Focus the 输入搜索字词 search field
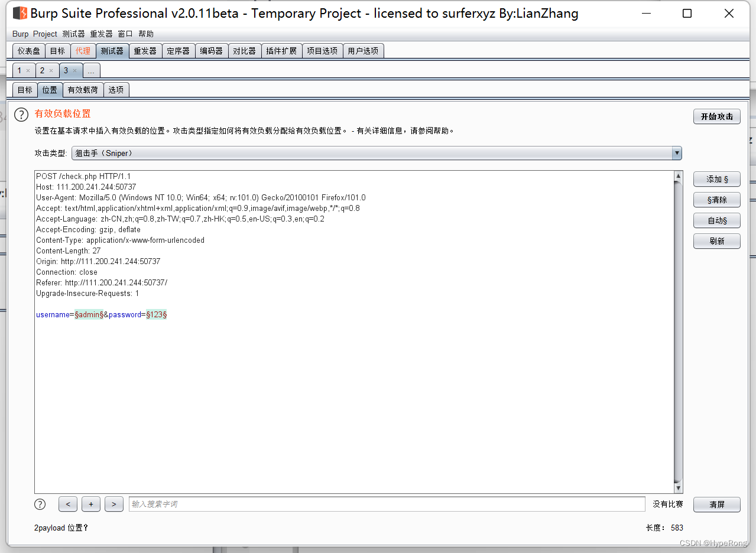Screen dimensions: 756x553 (x=387, y=504)
